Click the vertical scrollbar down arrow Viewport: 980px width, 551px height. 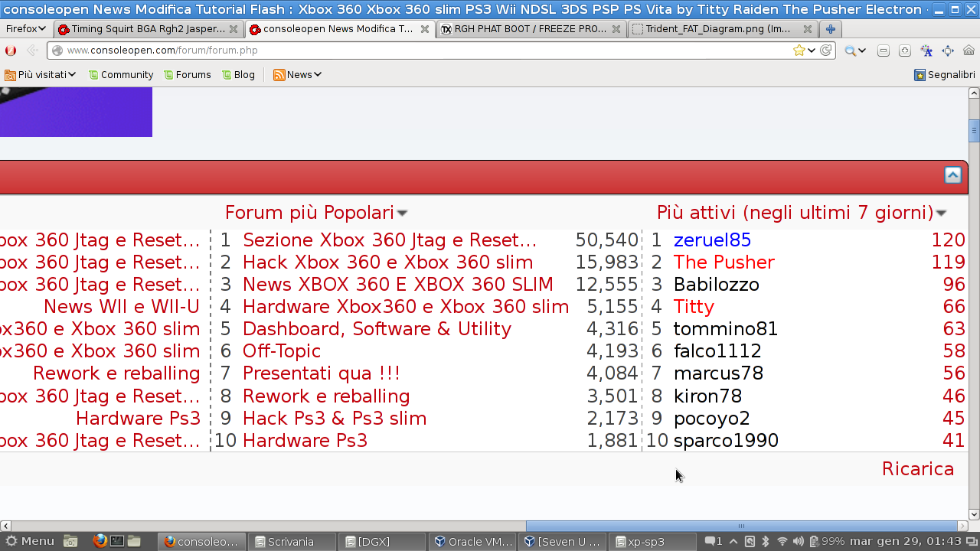tap(974, 514)
